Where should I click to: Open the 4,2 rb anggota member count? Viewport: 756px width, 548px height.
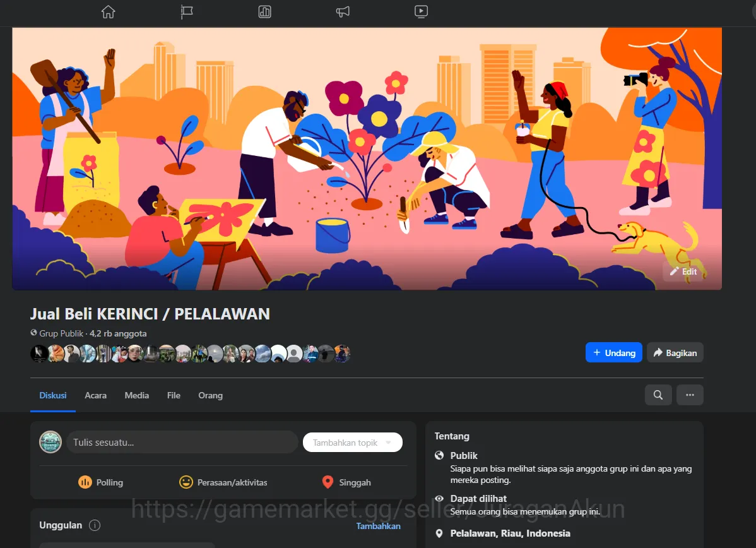tap(118, 333)
